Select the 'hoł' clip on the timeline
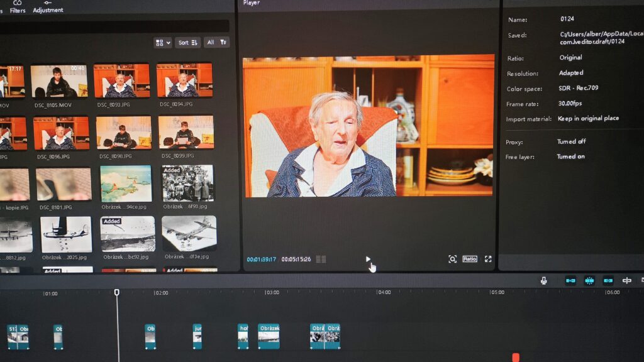The width and height of the screenshot is (644, 362). click(243, 337)
